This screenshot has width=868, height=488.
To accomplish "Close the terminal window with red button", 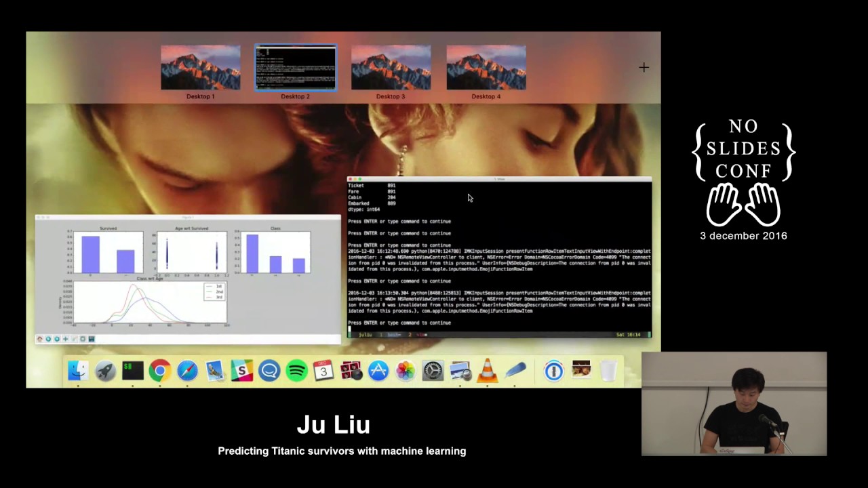I will [351, 180].
